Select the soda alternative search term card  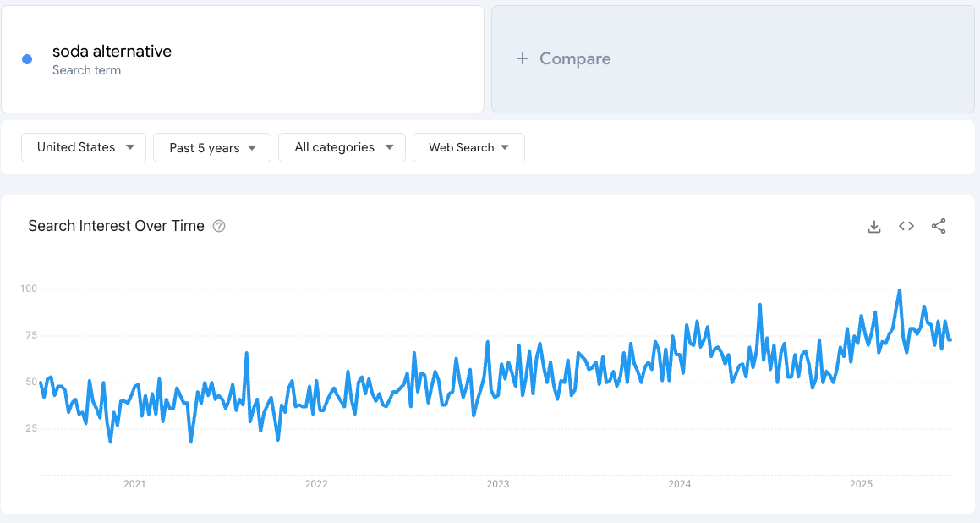tap(243, 58)
